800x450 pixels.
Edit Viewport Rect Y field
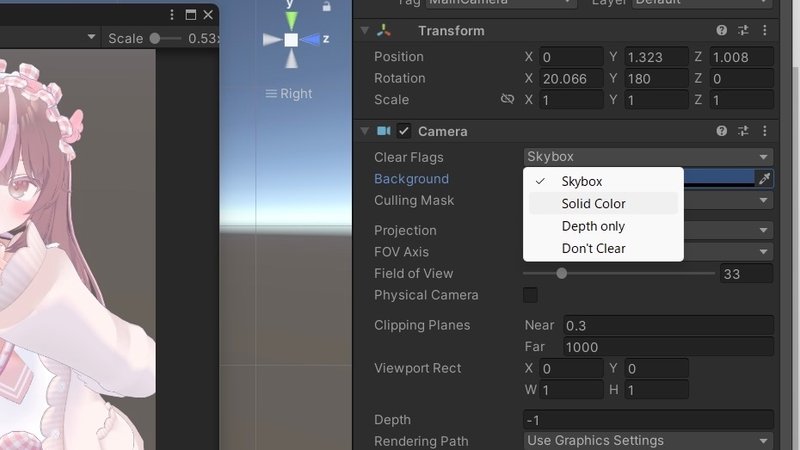tap(656, 368)
